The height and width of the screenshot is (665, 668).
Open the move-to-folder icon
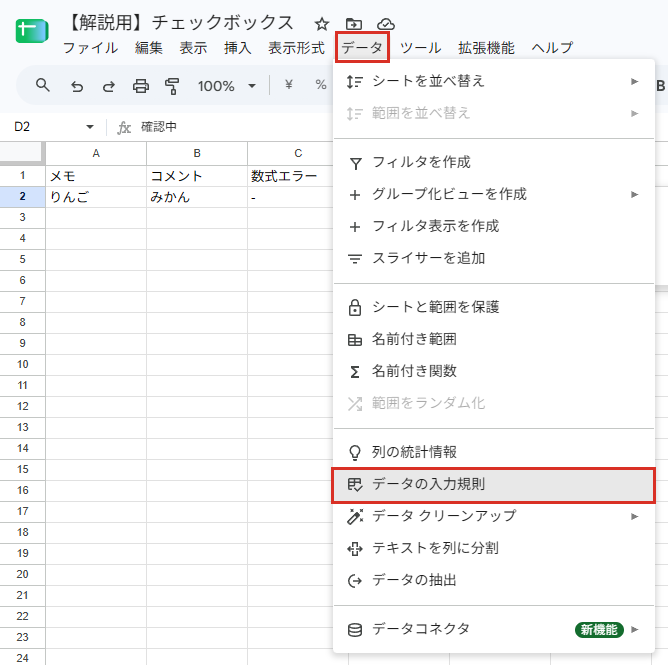354,24
